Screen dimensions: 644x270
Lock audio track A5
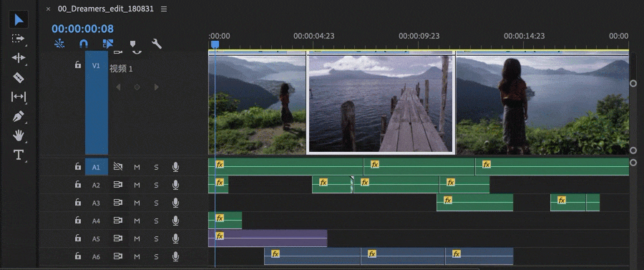coord(77,238)
